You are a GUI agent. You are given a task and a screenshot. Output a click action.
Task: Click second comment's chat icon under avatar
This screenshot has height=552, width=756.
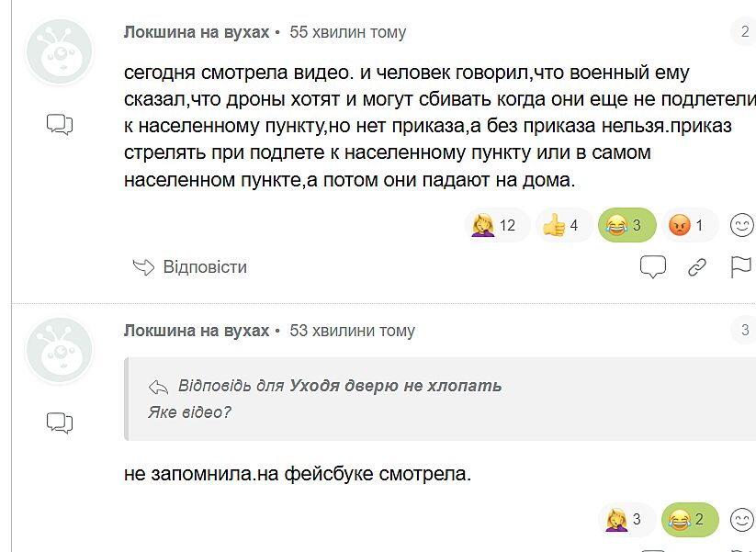[60, 422]
